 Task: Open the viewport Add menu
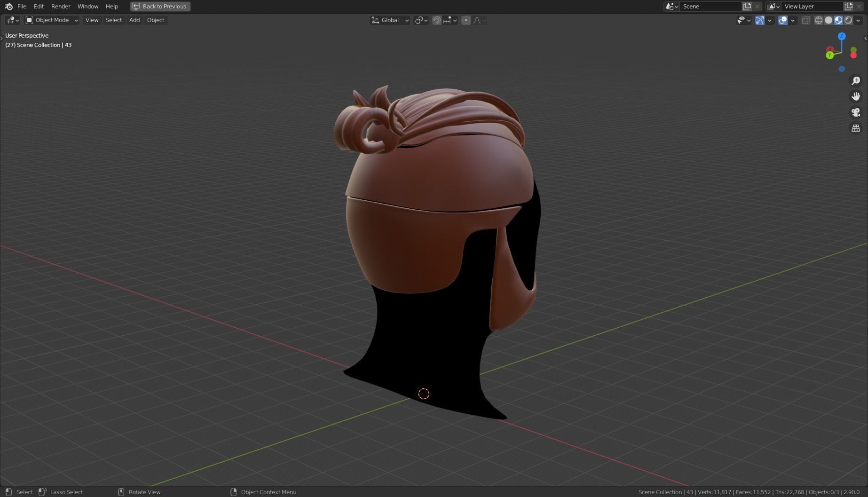(x=134, y=20)
